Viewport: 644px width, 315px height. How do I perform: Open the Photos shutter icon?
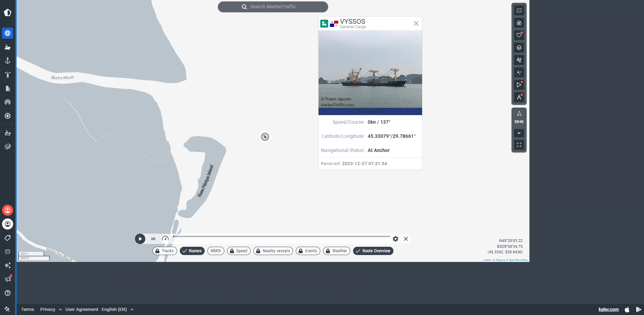8,116
